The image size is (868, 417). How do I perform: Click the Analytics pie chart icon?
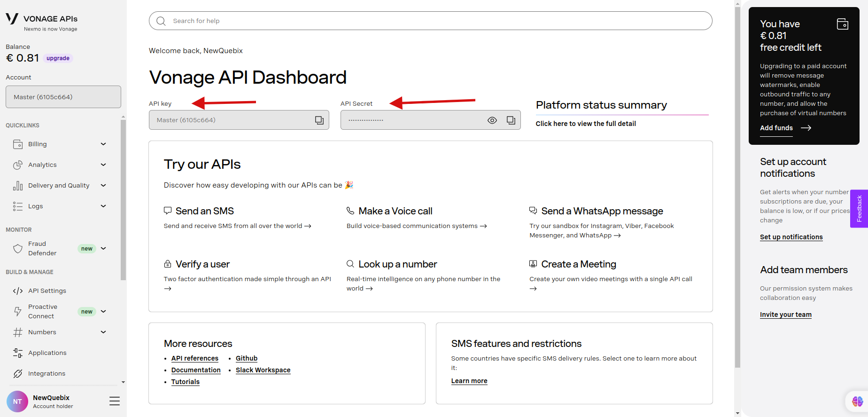18,165
